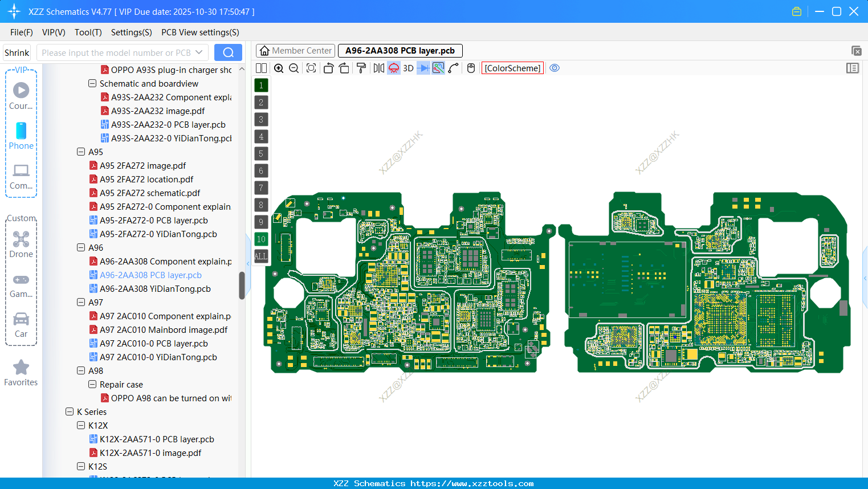Click the Member Center button
This screenshot has width=868, height=489.
295,50
